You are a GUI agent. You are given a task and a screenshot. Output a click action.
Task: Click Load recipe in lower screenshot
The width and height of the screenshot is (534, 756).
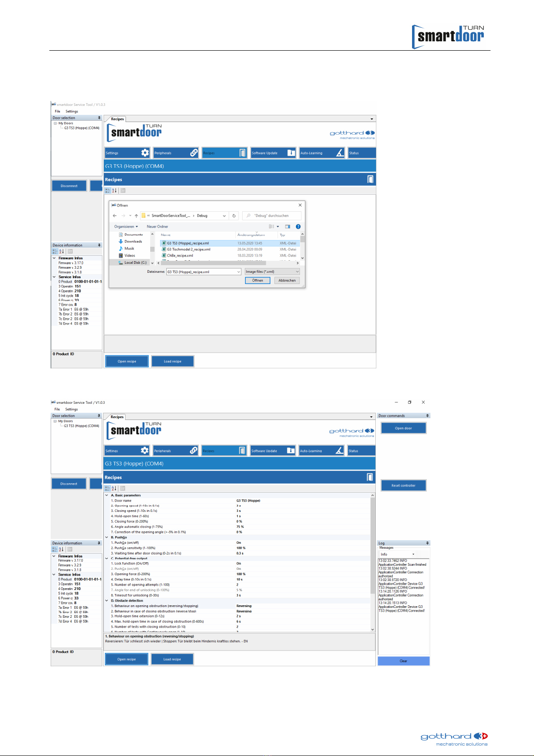click(x=172, y=660)
